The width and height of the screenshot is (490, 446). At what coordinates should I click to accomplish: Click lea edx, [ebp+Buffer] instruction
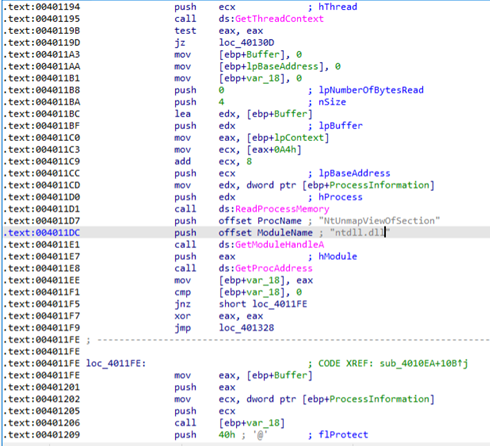click(x=244, y=114)
